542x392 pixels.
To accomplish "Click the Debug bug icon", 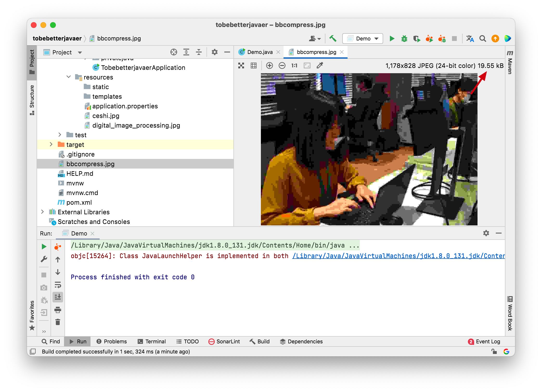I will 404,39.
